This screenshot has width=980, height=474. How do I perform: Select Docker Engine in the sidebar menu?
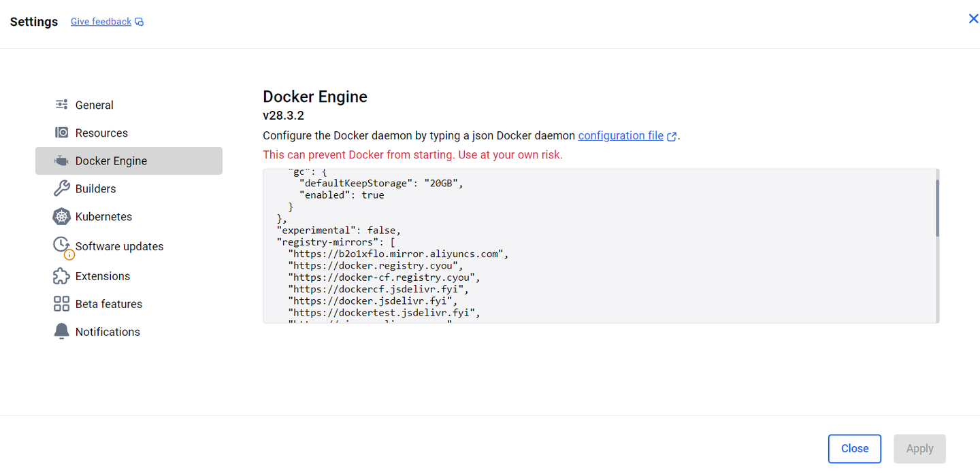pyautogui.click(x=112, y=160)
